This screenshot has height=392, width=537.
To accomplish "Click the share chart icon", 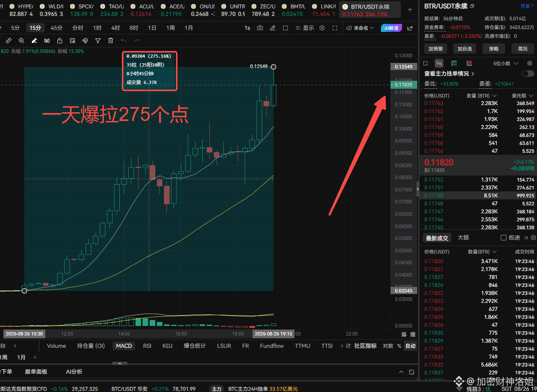I will pos(410,28).
